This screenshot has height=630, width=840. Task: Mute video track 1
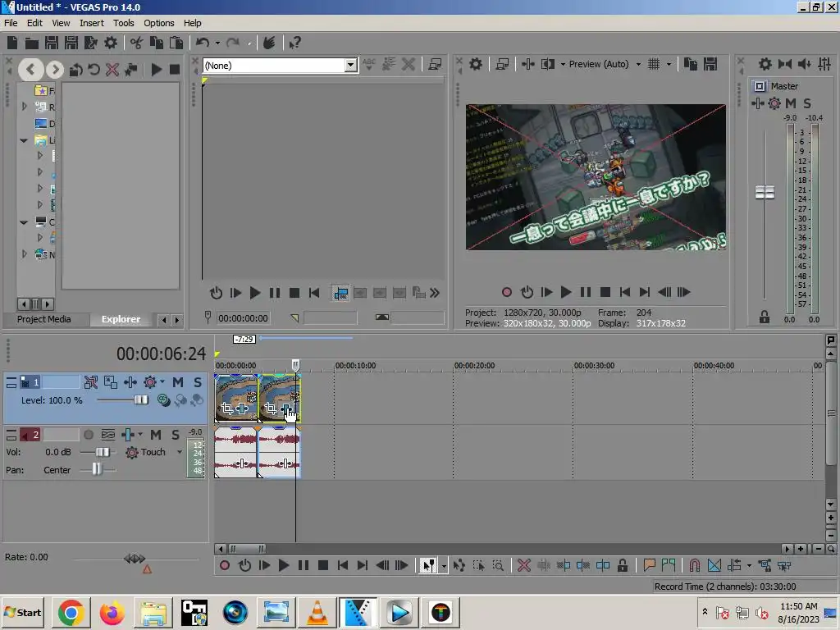[178, 382]
